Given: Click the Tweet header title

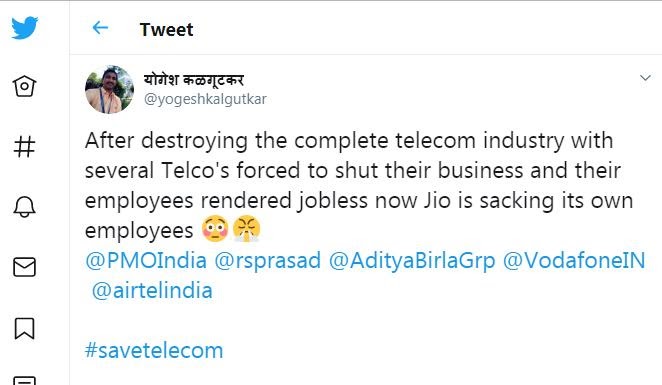Looking at the screenshot, I should tap(166, 30).
